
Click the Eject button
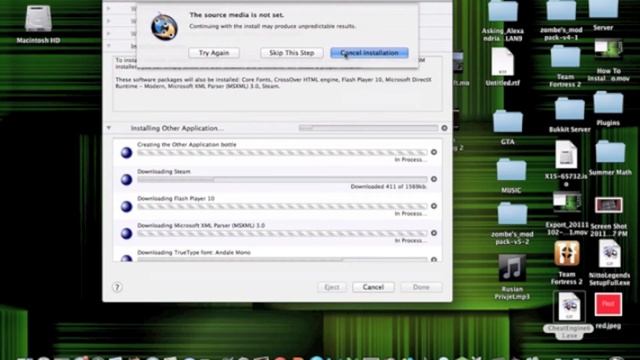tap(332, 287)
